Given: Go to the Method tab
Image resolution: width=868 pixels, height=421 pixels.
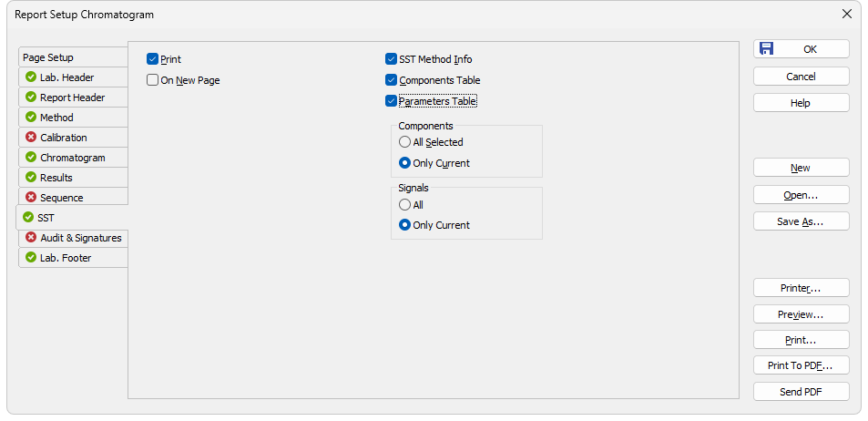Looking at the screenshot, I should tap(73, 118).
